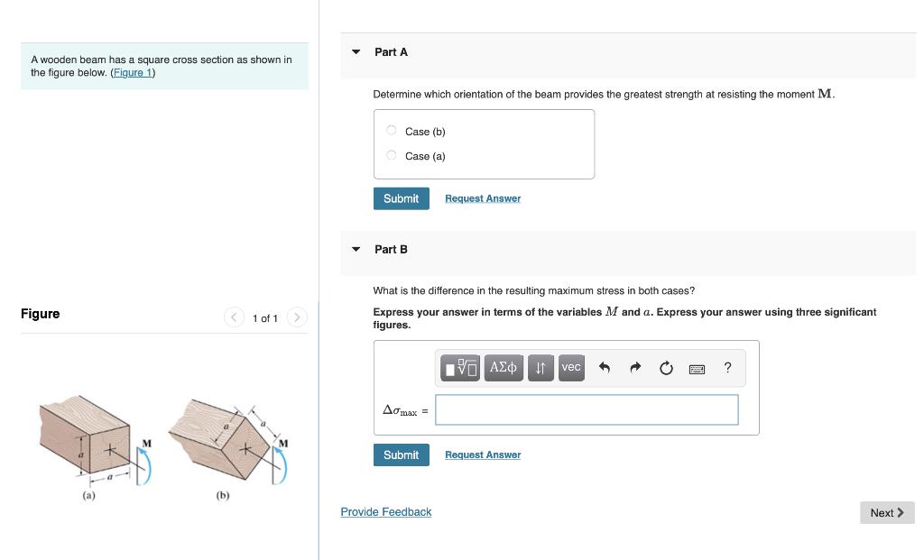Show keyboard shortcuts icon
The height and width of the screenshot is (560, 924).
697,368
